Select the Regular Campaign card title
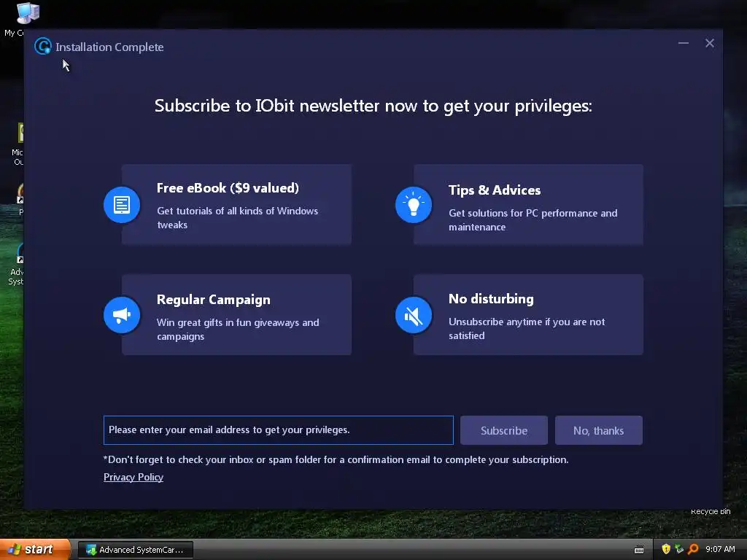 point(214,300)
